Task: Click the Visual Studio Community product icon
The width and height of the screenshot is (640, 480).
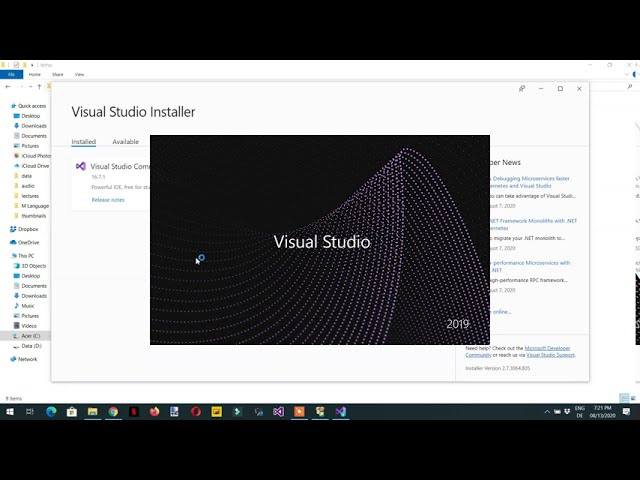Action: click(x=81, y=166)
